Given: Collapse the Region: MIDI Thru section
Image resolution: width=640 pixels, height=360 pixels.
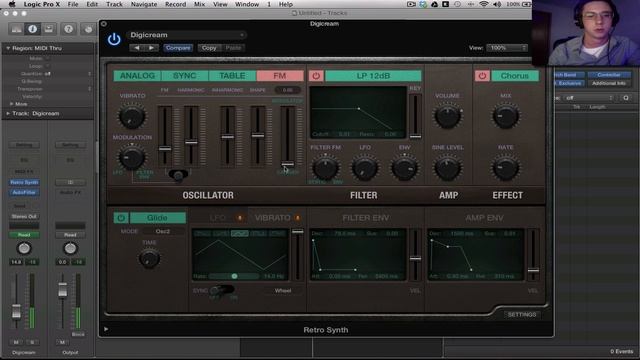Looking at the screenshot, I should pyautogui.click(x=8, y=48).
